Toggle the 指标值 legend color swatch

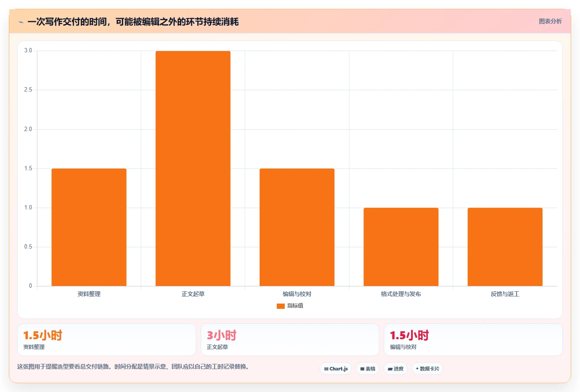[x=280, y=306]
